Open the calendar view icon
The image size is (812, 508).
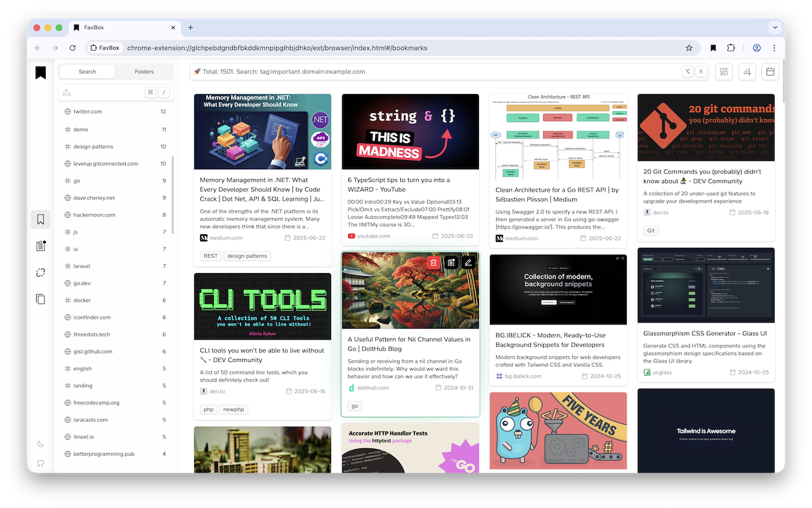769,71
